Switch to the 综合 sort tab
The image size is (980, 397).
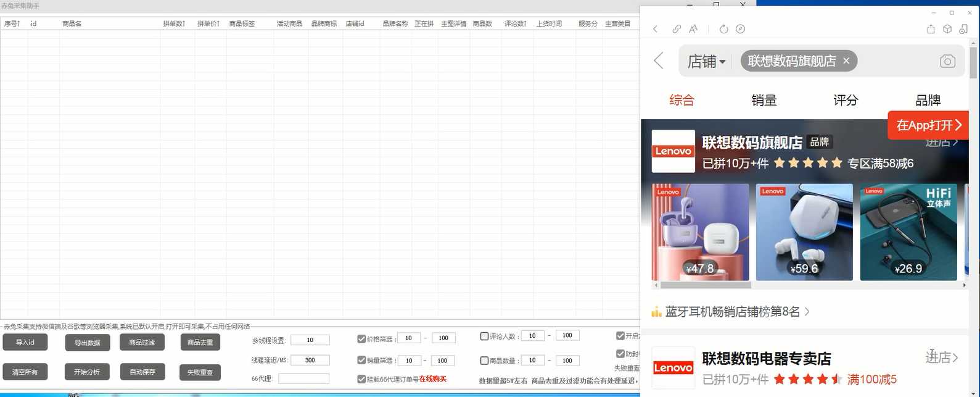[x=681, y=100]
